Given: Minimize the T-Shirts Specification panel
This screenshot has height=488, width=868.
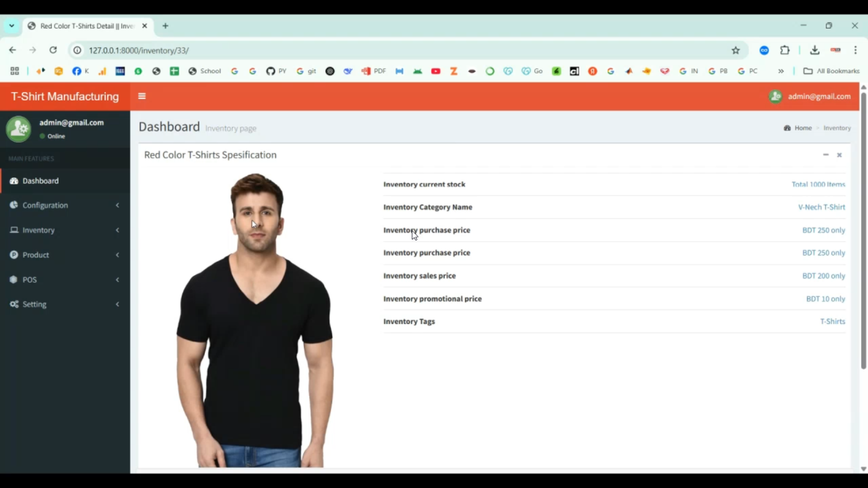Looking at the screenshot, I should point(826,155).
